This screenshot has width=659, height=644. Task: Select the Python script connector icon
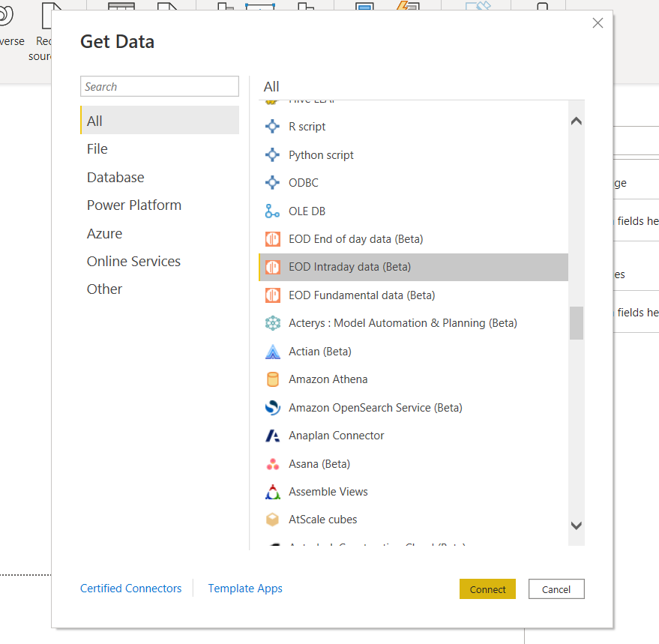(272, 155)
